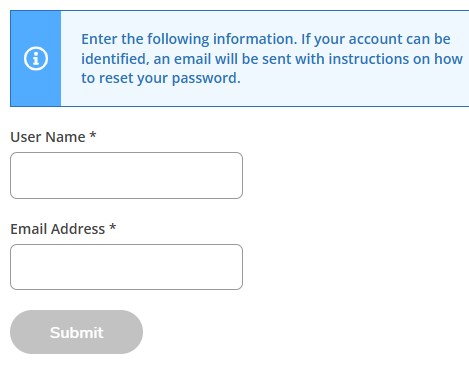Click the line beginning 'Enter the following information'
This screenshot has width=469, height=372.
click(266, 39)
